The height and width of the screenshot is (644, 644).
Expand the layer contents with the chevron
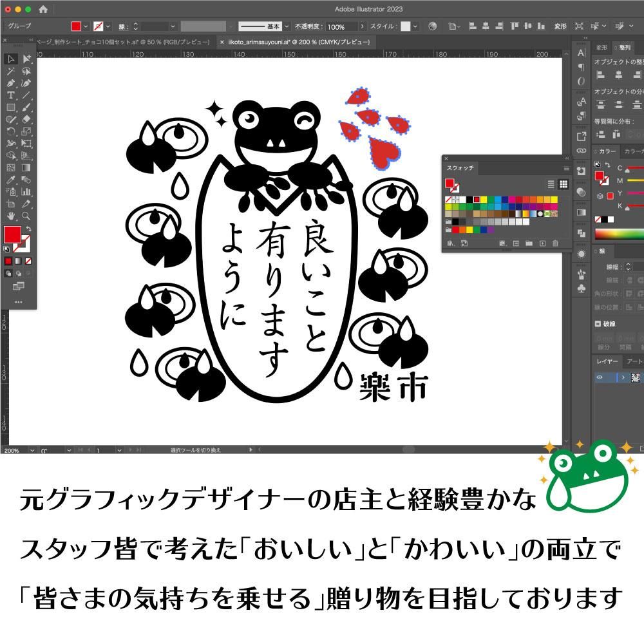623,377
